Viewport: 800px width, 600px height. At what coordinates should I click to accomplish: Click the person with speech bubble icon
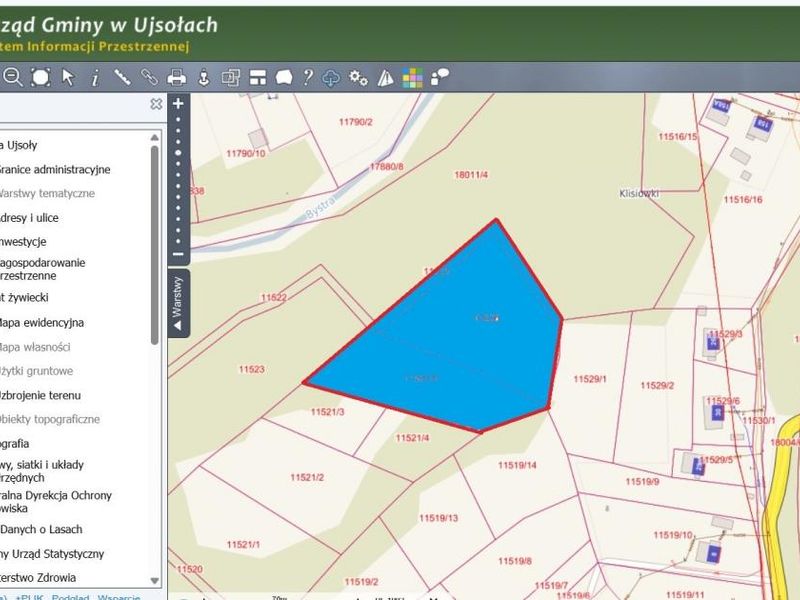[439, 77]
